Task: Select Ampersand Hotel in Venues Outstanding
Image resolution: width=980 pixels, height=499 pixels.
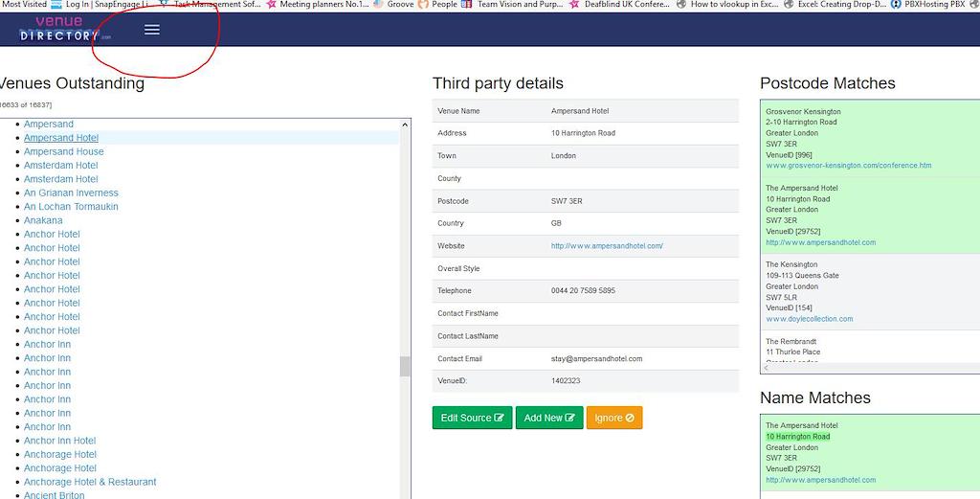Action: coord(61,138)
